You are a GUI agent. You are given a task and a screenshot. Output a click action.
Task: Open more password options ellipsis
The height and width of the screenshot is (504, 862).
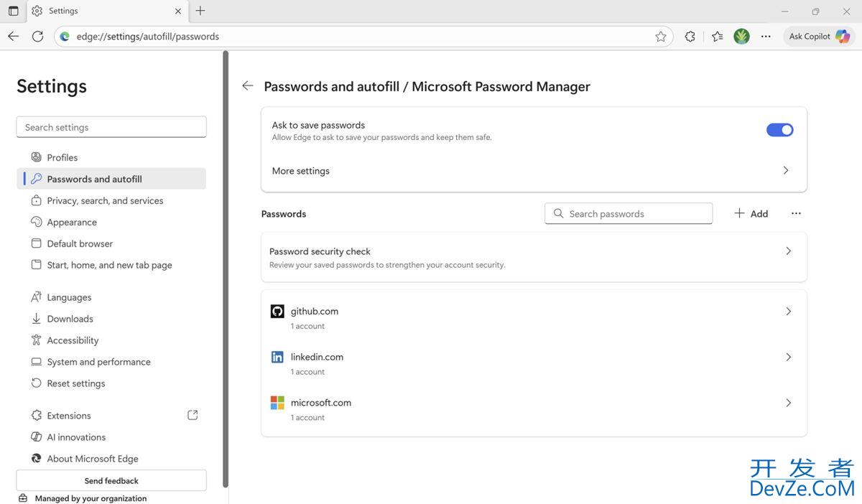pyautogui.click(x=795, y=214)
